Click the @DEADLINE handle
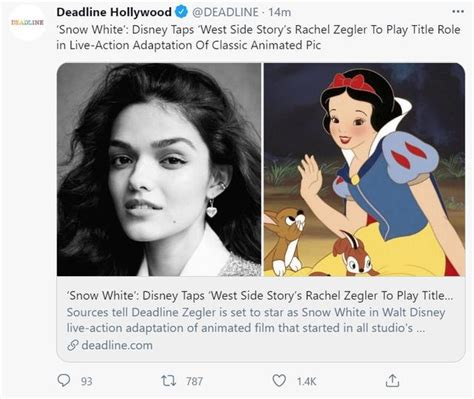 click(x=225, y=12)
